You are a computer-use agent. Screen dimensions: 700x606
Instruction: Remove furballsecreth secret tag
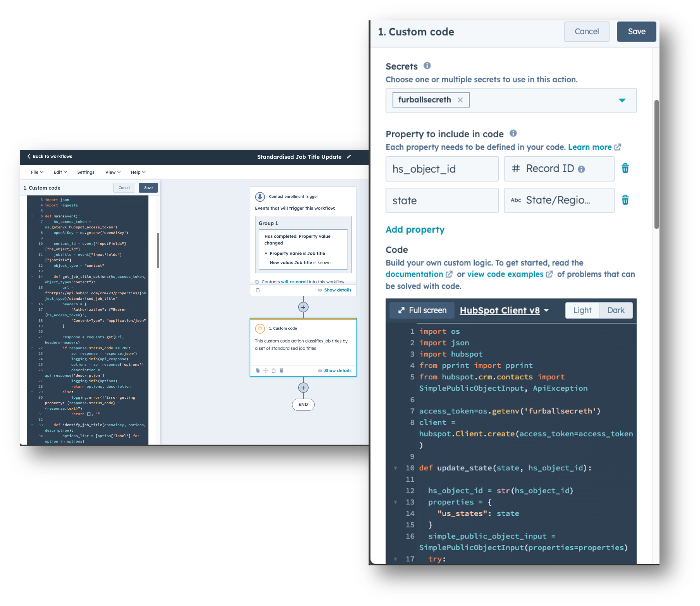pos(460,100)
